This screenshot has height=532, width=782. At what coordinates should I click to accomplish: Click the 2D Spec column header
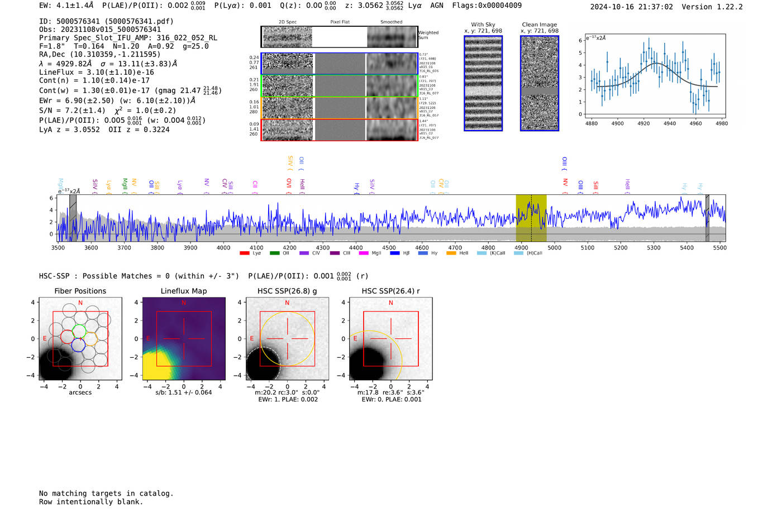click(x=288, y=22)
